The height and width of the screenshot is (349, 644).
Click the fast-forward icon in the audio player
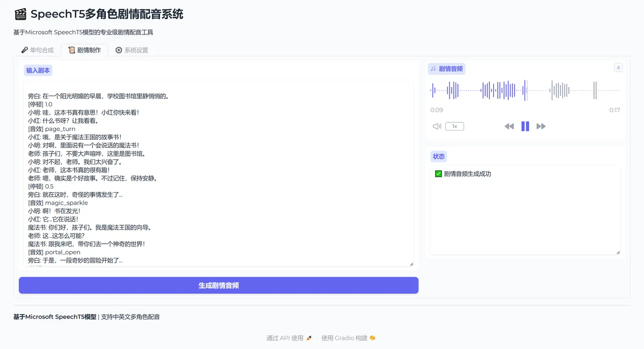541,126
